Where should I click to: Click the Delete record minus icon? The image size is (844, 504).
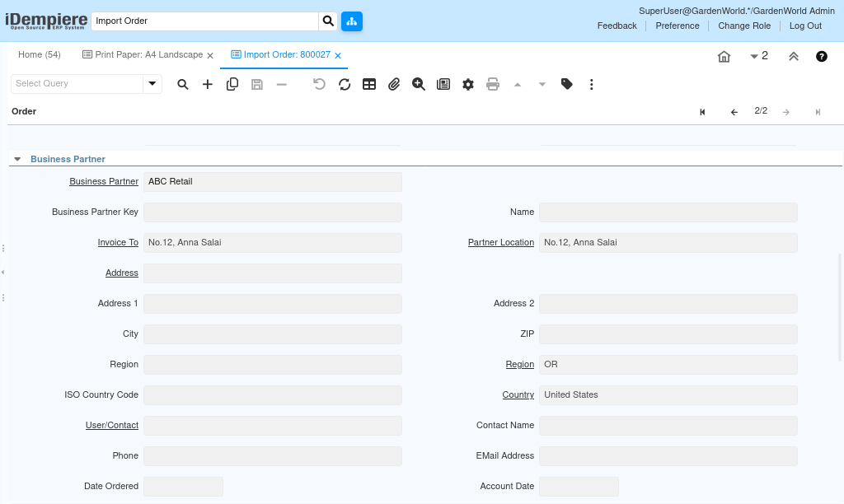pos(282,85)
